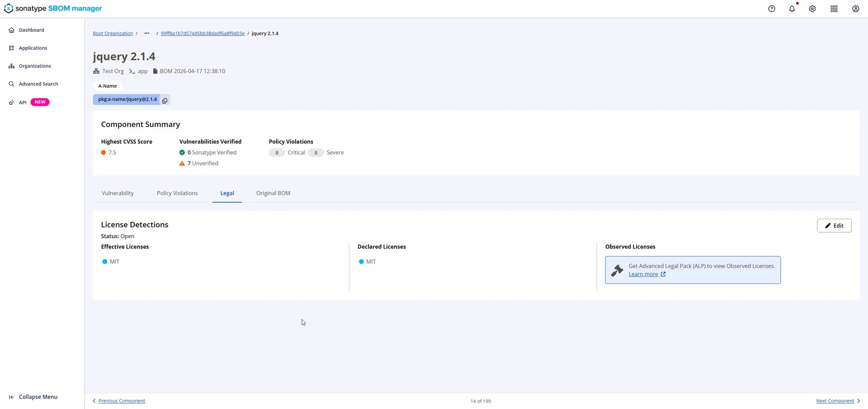Edit the license detections
Image resolution: width=868 pixels, height=409 pixels.
coord(834,226)
